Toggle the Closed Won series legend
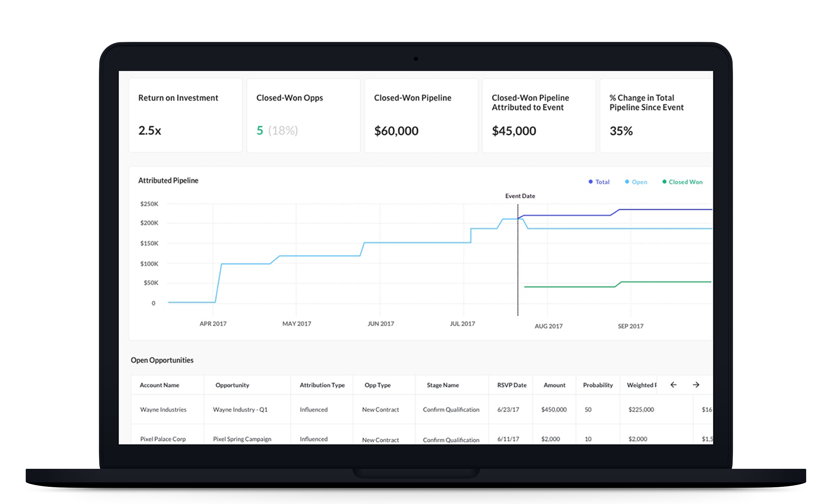 682,182
